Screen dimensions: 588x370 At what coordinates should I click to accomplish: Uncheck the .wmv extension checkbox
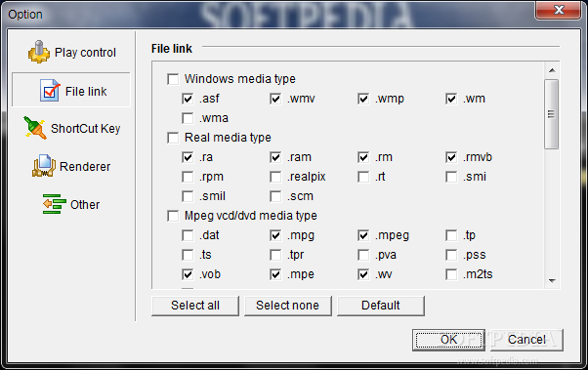tap(275, 99)
